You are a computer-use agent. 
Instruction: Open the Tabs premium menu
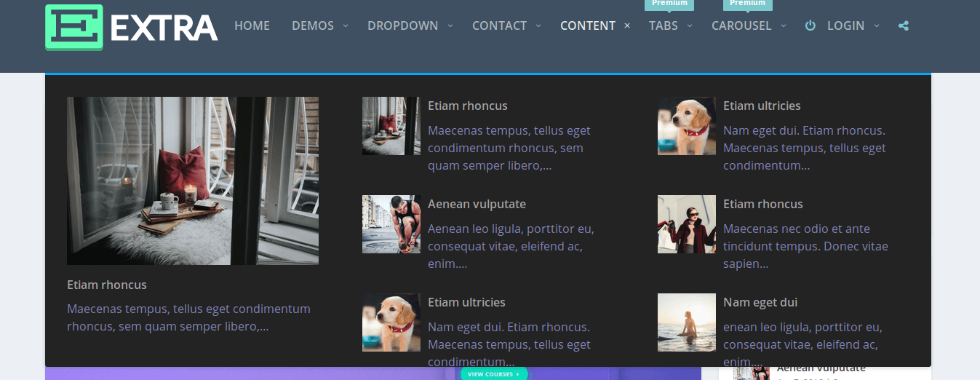coord(663,26)
